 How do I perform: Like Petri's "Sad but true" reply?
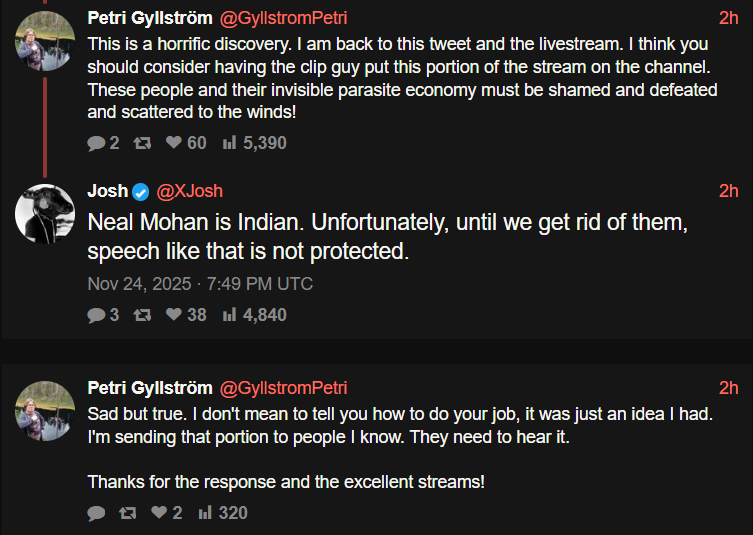coord(158,513)
